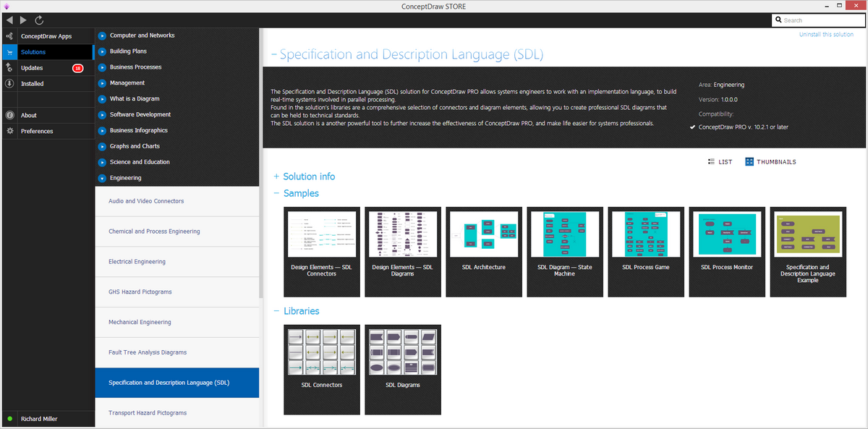The image size is (868, 429).
Task: Expand the What is a Diagram category
Action: pyautogui.click(x=103, y=99)
